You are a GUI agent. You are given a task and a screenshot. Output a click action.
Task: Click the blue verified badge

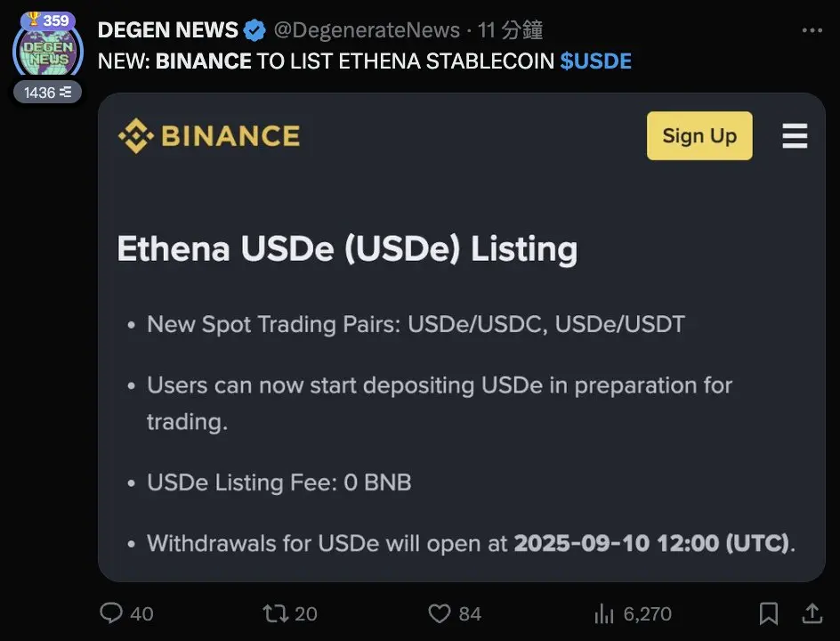[254, 30]
